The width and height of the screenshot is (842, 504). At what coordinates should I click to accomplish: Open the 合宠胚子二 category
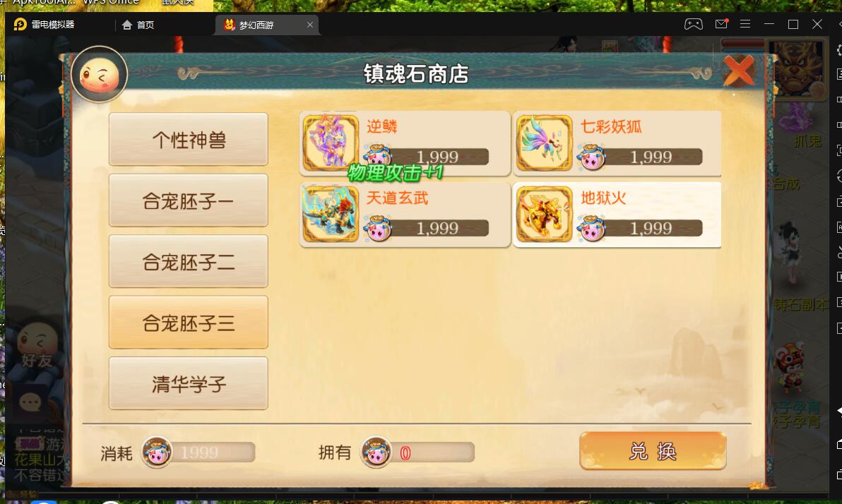(x=189, y=261)
